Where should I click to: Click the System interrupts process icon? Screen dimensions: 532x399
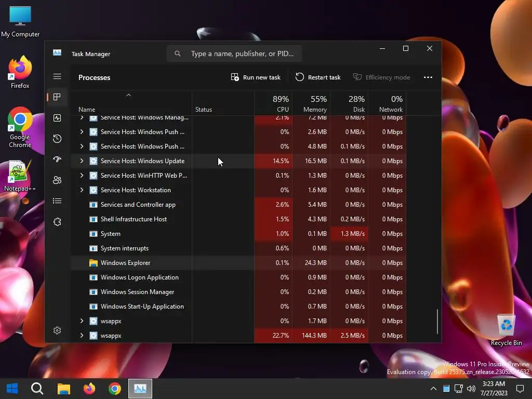click(94, 248)
